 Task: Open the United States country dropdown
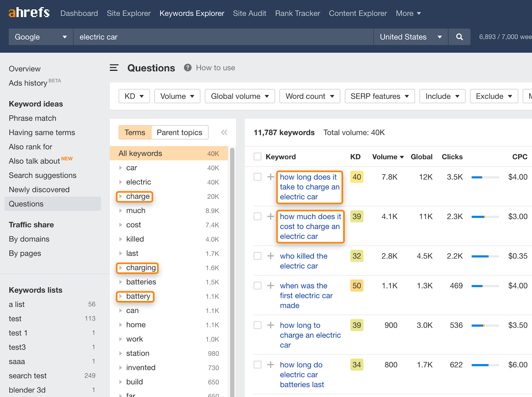(x=411, y=37)
